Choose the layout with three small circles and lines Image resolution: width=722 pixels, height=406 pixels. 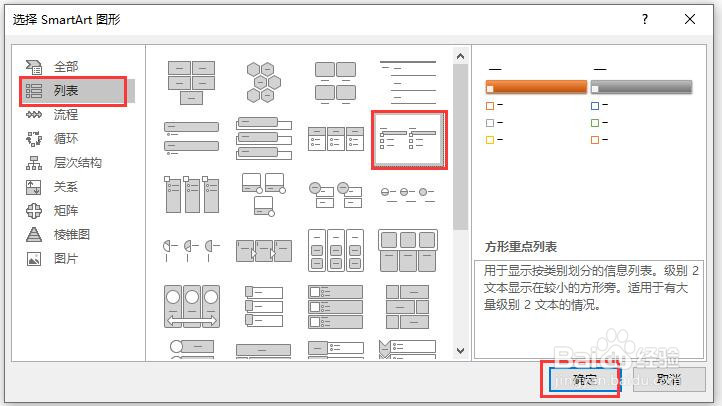[408, 193]
